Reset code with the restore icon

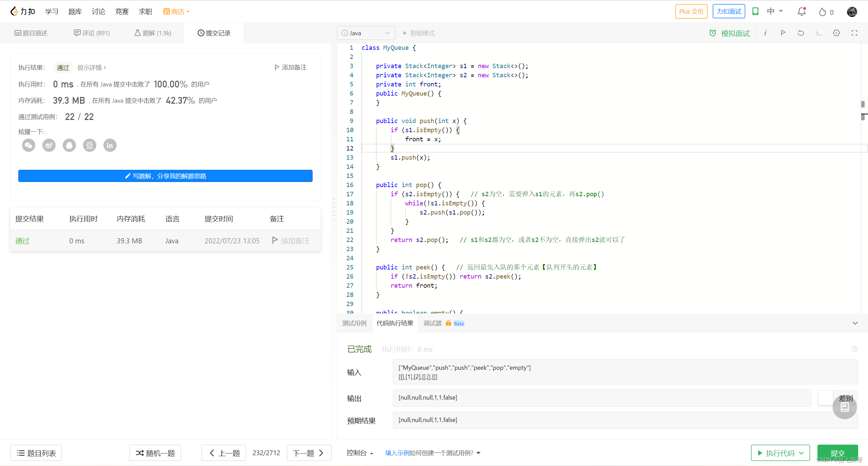[801, 33]
